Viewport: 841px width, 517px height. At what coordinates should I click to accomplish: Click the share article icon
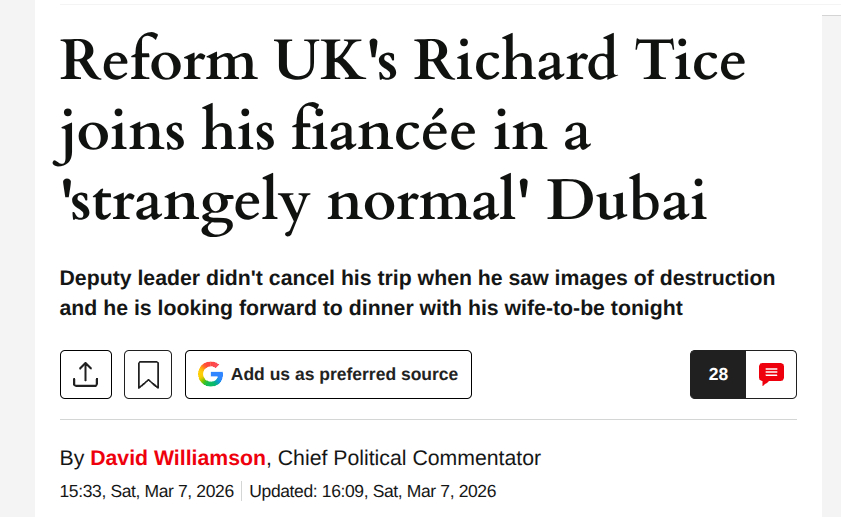86,375
